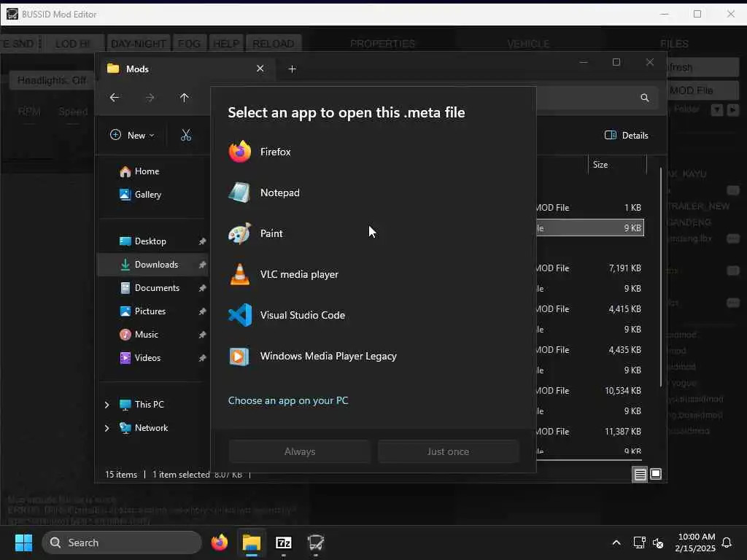Open notification center bell icon
The height and width of the screenshot is (560, 747).
coord(727,542)
